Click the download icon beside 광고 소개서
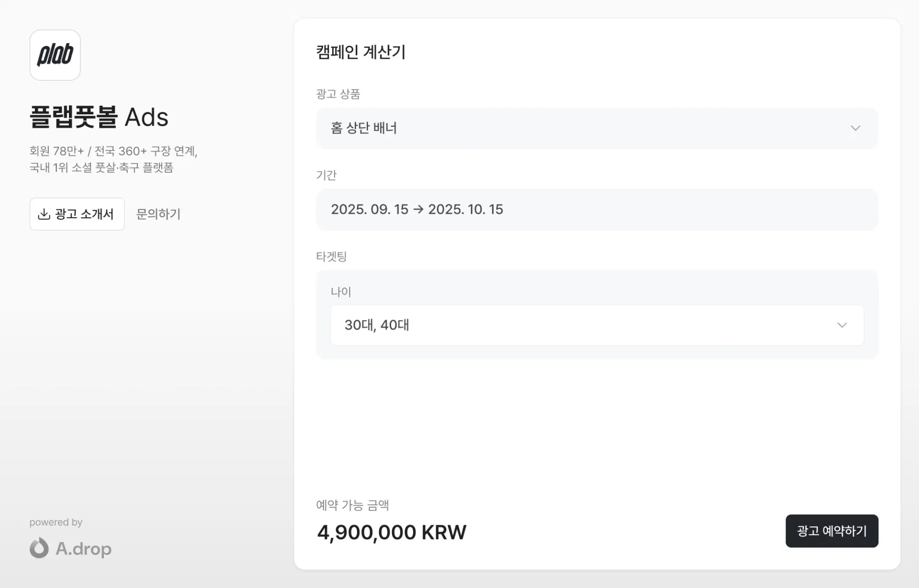This screenshot has height=588, width=919. tap(44, 214)
